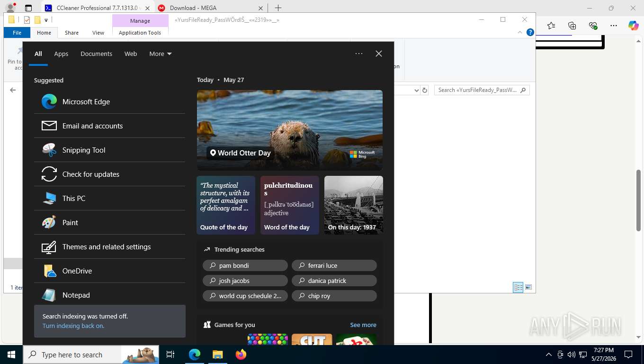Open browser settings and more menu
The image size is (644, 364).
pos(614,26)
